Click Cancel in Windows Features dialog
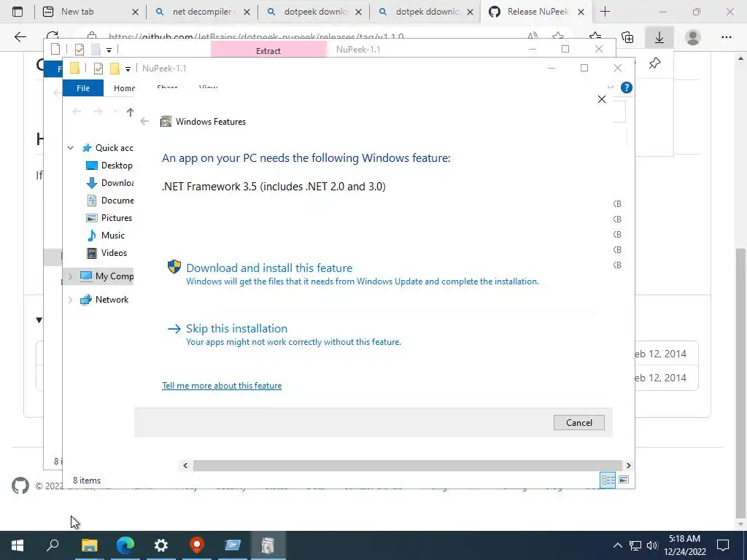The width and height of the screenshot is (747, 560). click(578, 422)
